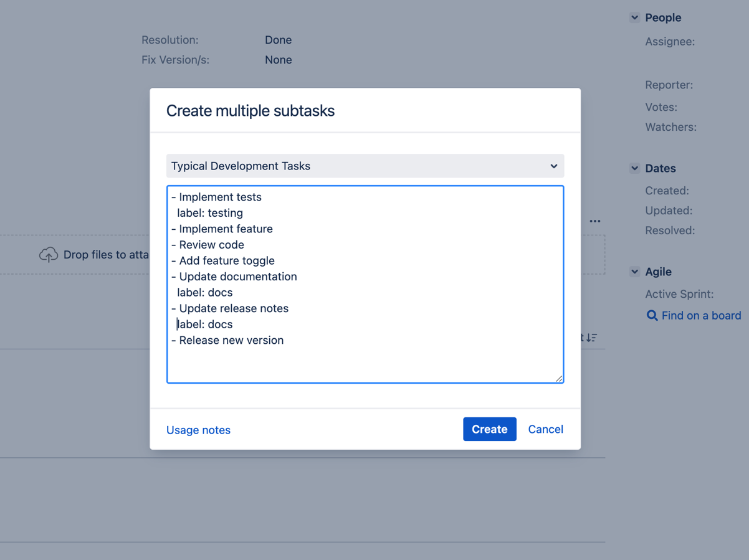Click the cloud upload icon

pos(49,255)
